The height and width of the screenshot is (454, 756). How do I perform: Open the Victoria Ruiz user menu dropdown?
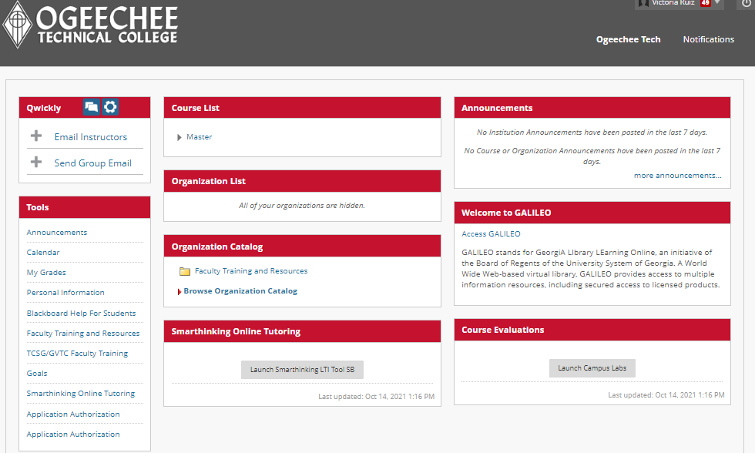pyautogui.click(x=679, y=3)
